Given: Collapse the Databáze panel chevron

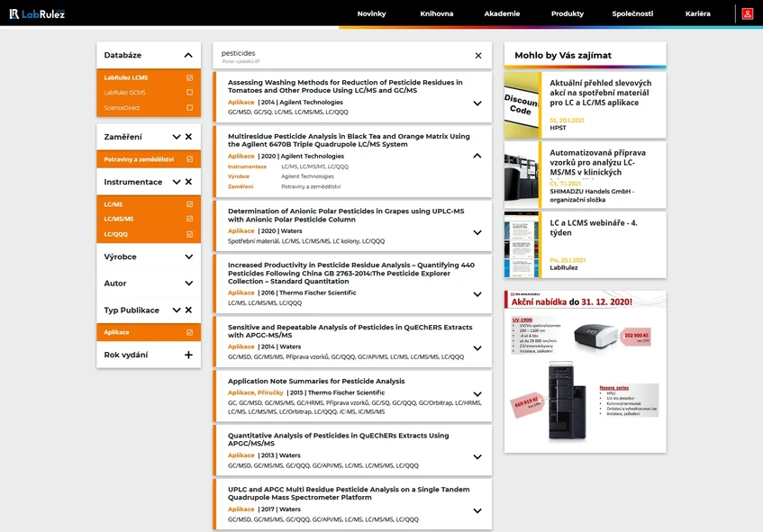Looking at the screenshot, I should tap(188, 56).
